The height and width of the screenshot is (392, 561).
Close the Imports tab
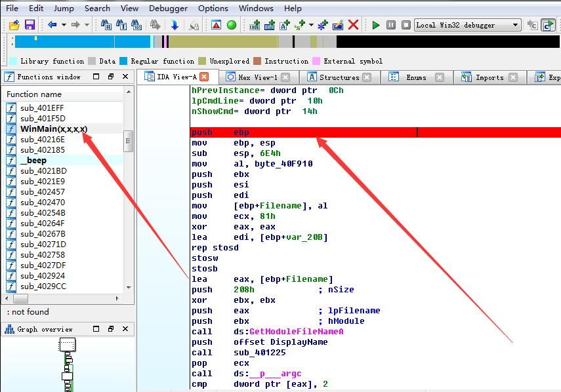(513, 77)
